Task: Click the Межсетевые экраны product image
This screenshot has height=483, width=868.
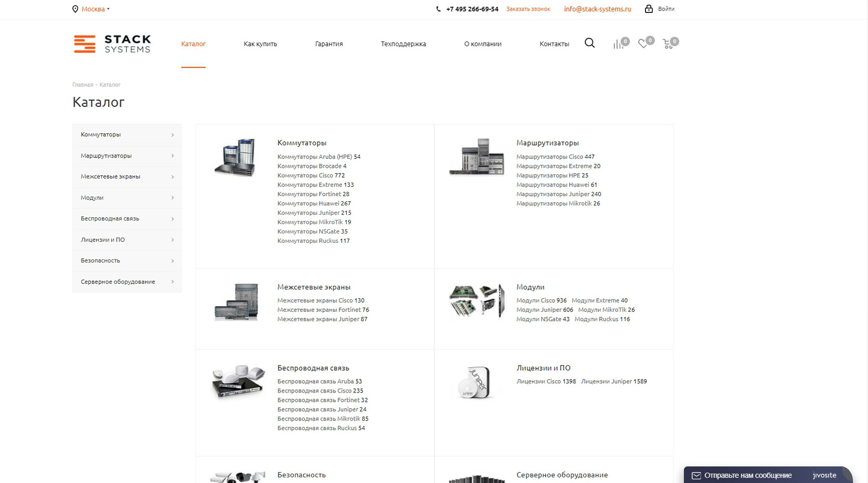Action: (x=236, y=302)
